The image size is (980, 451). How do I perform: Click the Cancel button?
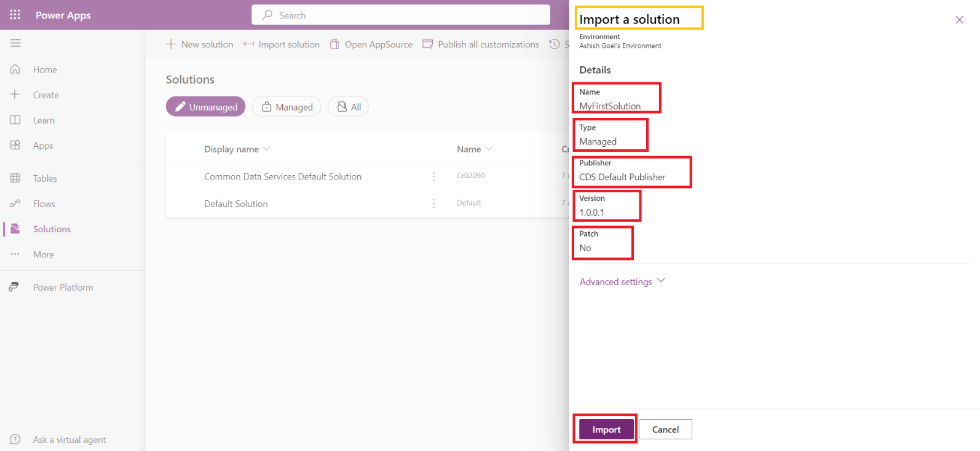(x=665, y=429)
